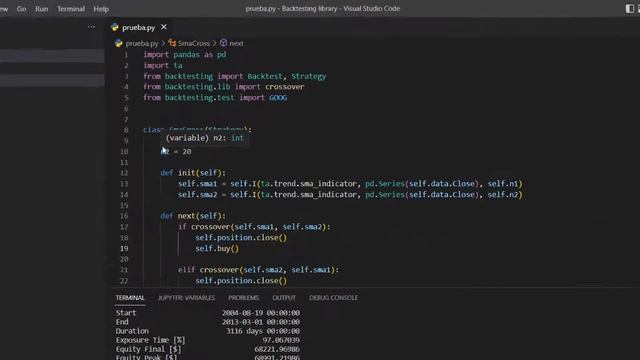This screenshot has width=640, height=360.
Task: Click the Exposure Time value 97.067039
Action: tap(281, 340)
